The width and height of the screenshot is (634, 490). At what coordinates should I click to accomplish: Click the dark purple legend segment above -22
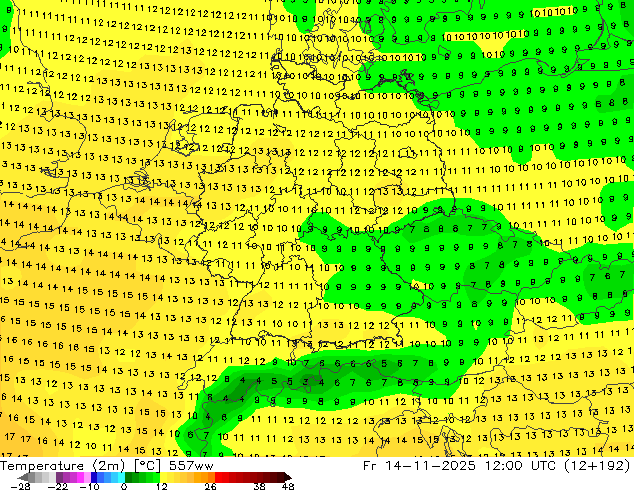[59, 477]
